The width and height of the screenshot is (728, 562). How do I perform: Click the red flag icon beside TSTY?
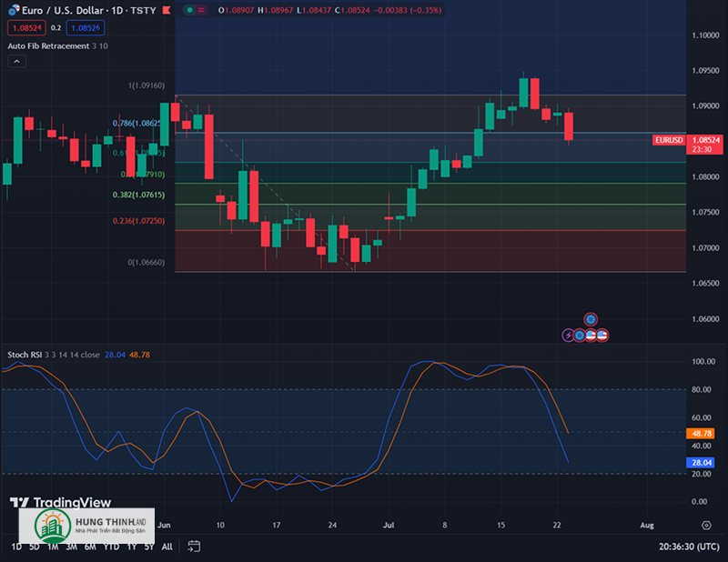(167, 11)
